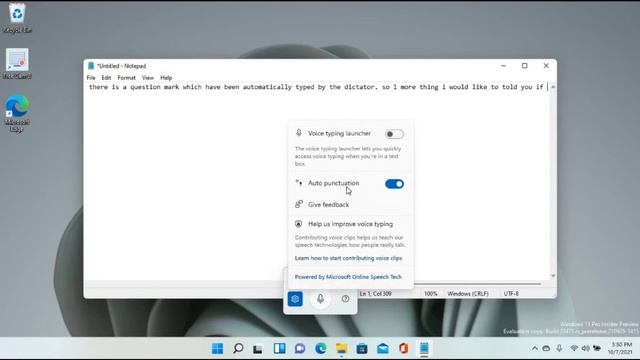Open Task View on the taskbar

258,349
